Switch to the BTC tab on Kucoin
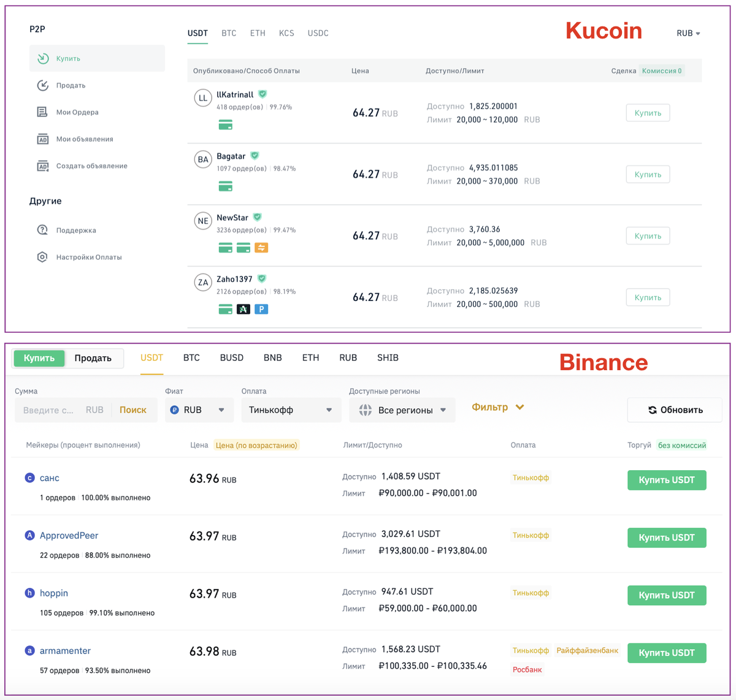Viewport: 736px width, 700px height. point(229,33)
